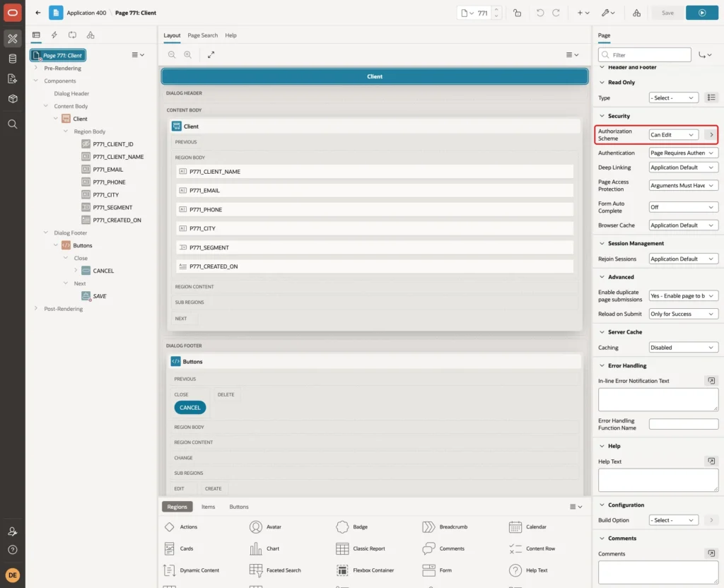Select the SAVE button tree node

pos(99,296)
